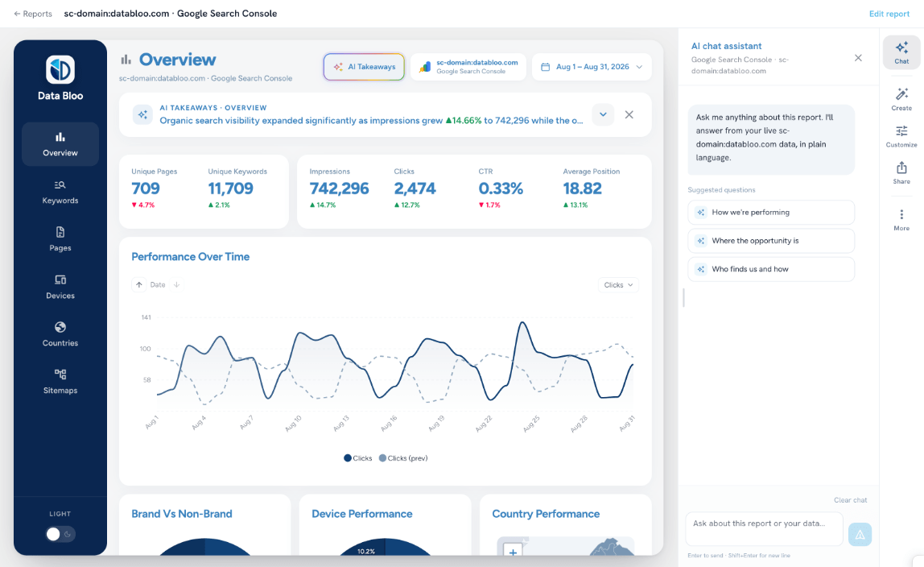
Task: Focus the Ask about this report input
Action: (765, 529)
